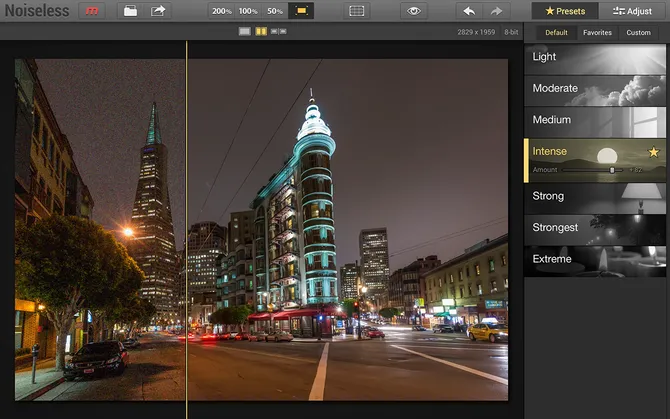Switch to single image view mode
This screenshot has width=670, height=419.
(x=245, y=32)
